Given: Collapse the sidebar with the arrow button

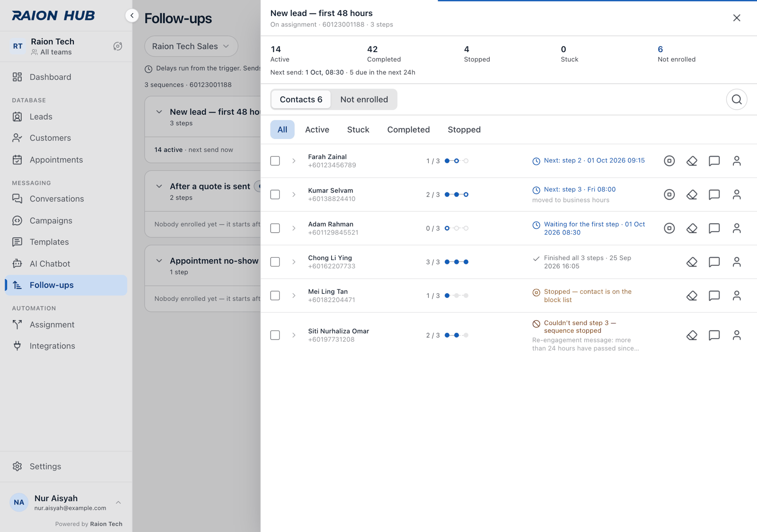Looking at the screenshot, I should point(132,16).
